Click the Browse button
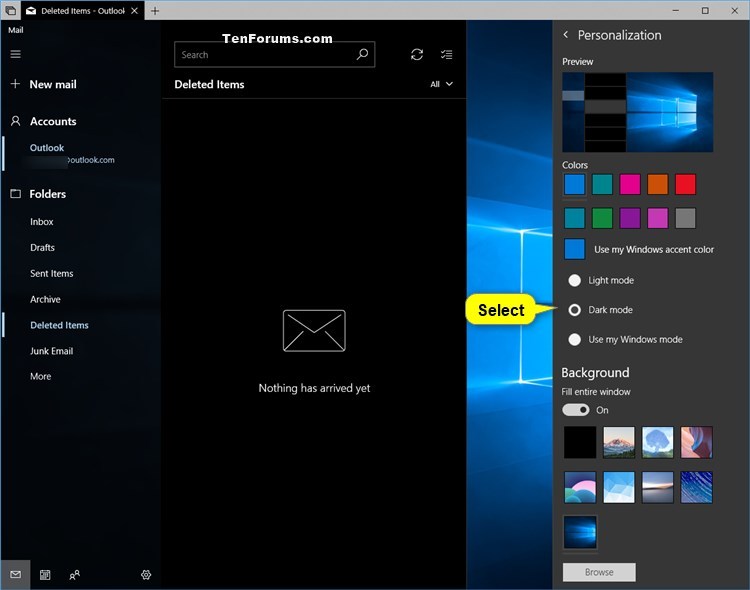This screenshot has width=750, height=590. (599, 572)
